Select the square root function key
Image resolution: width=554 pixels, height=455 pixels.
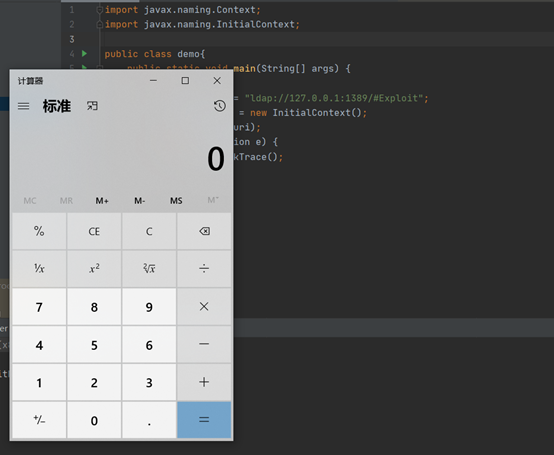pyautogui.click(x=149, y=269)
